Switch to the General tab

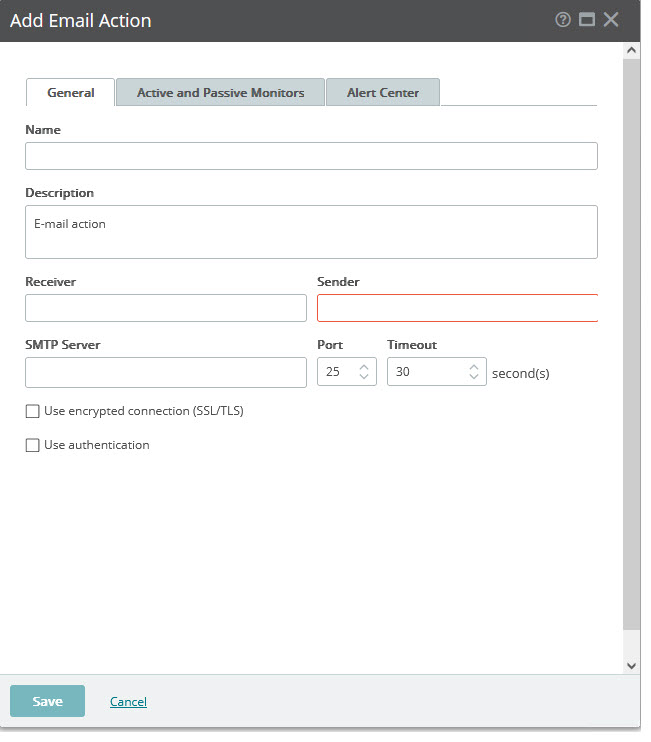coord(70,92)
